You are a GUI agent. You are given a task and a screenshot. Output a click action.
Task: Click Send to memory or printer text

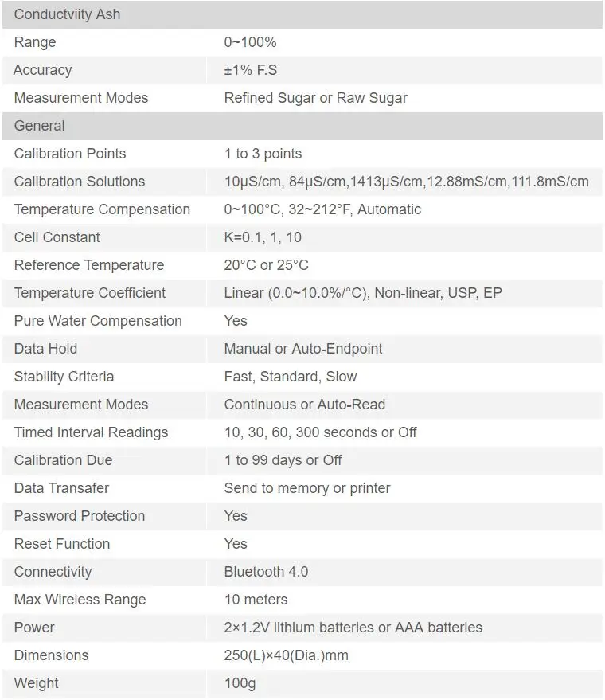click(307, 488)
